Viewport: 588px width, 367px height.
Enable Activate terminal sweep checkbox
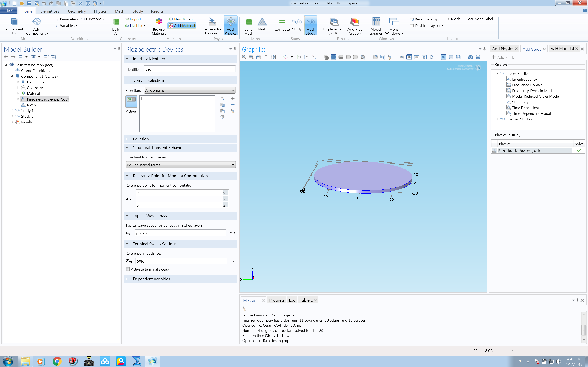coord(128,269)
